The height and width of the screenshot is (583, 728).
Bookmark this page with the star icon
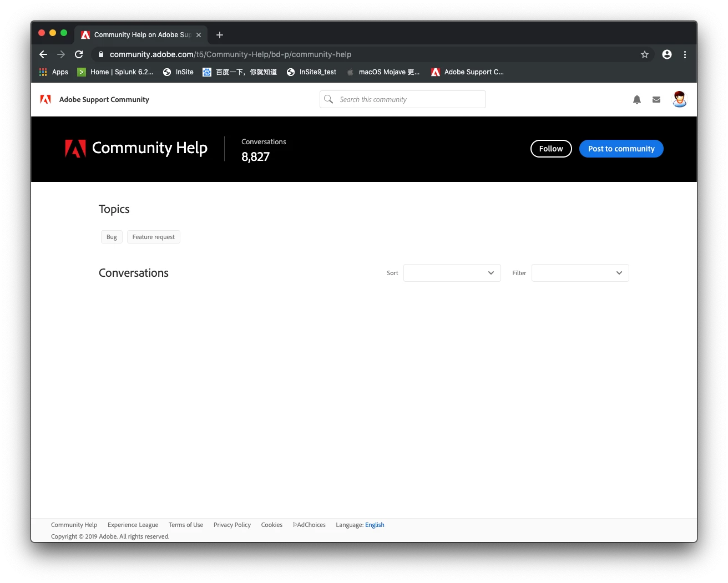pyautogui.click(x=645, y=54)
